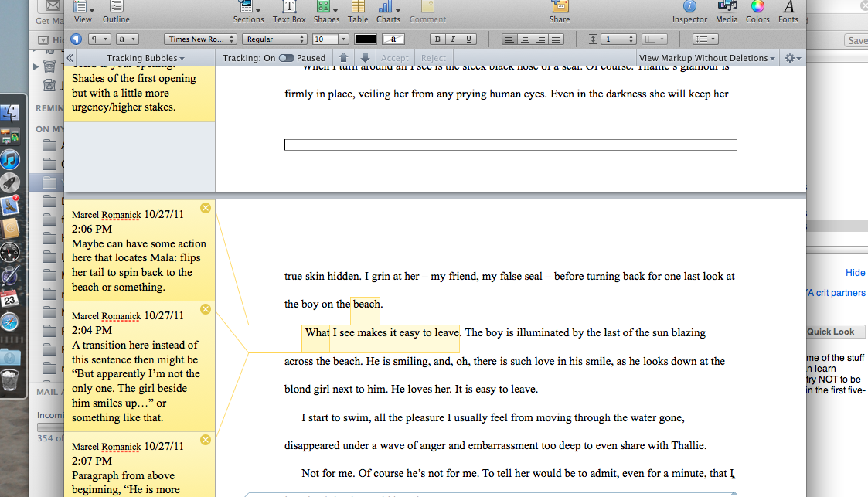
Task: Dismiss the 2:06 PM comment bubble
Action: (x=206, y=208)
